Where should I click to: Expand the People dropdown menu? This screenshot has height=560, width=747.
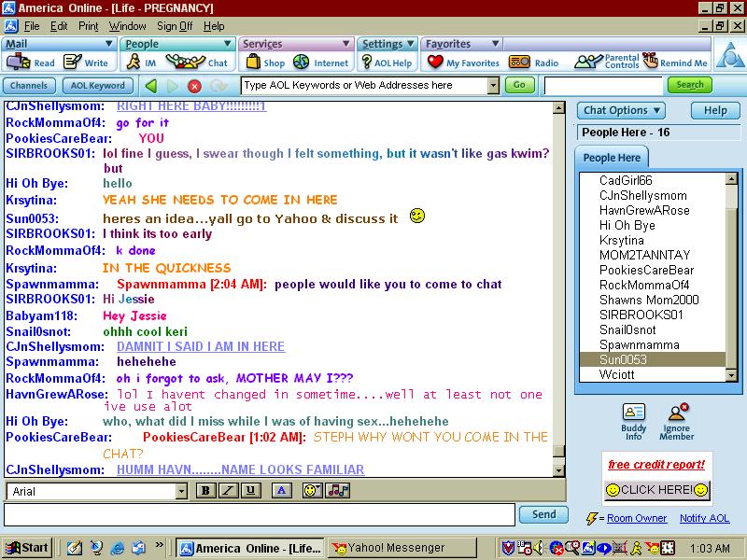pos(228,44)
